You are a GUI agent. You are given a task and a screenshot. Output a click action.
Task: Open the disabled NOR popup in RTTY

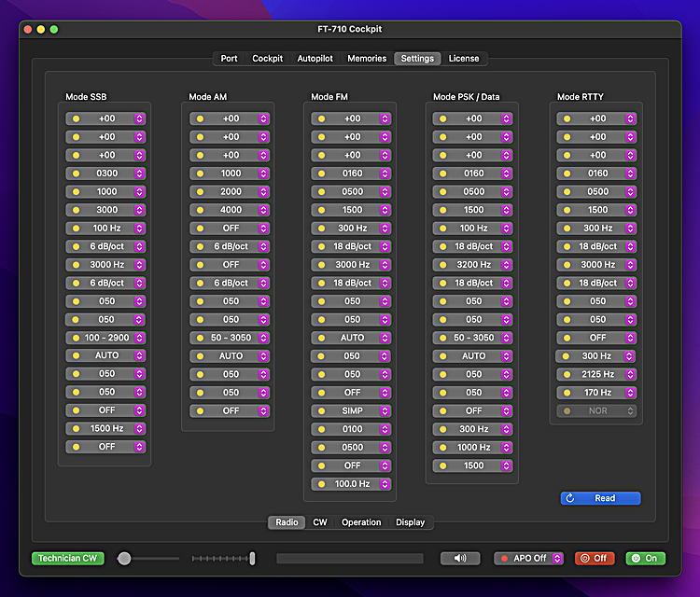coord(597,411)
